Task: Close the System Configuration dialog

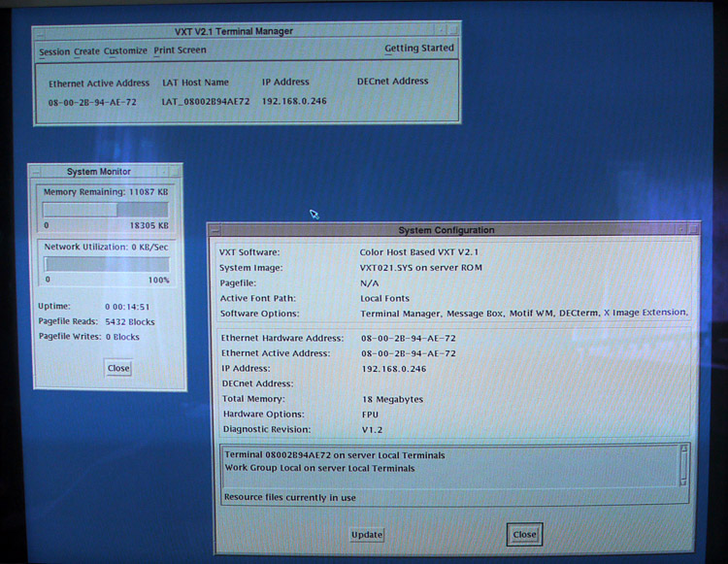Action: click(524, 534)
